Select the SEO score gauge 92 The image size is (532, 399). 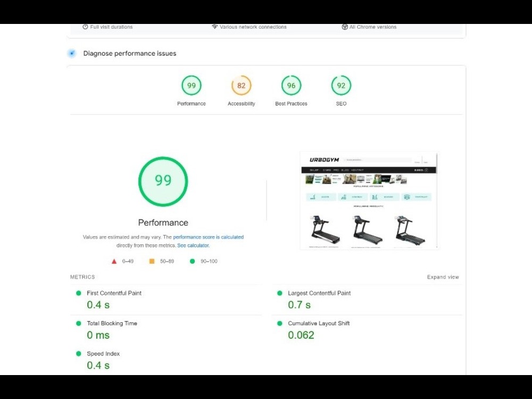coord(341,86)
